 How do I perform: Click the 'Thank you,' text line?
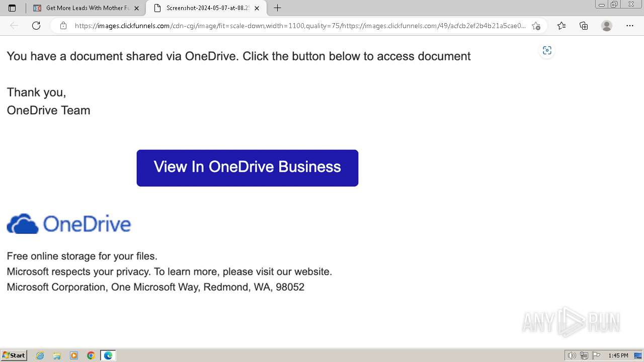coord(36,92)
